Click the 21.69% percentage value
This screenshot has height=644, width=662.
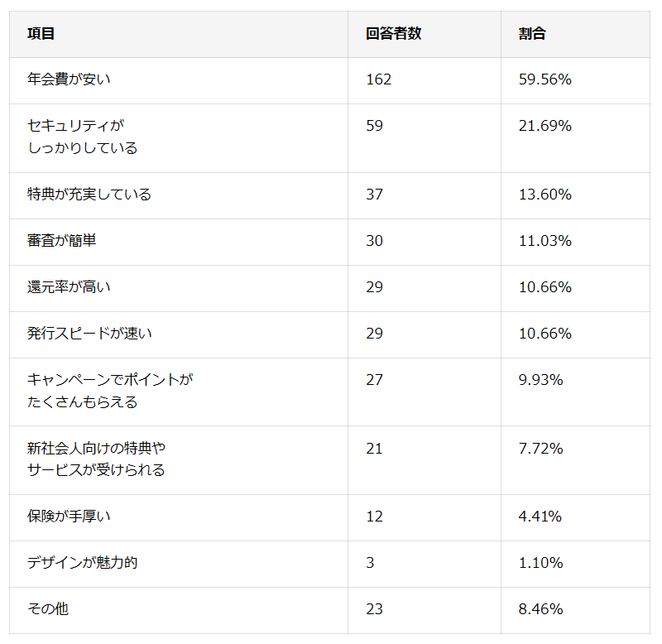point(545,126)
